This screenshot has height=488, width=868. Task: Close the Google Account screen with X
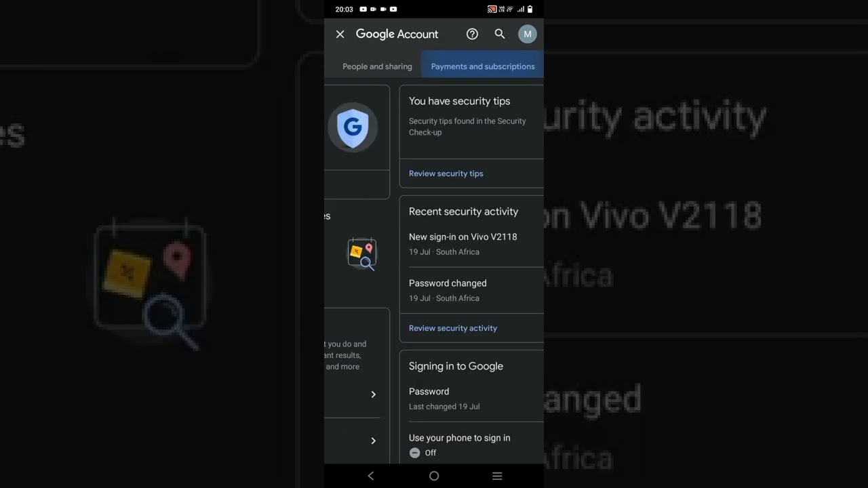coord(340,34)
